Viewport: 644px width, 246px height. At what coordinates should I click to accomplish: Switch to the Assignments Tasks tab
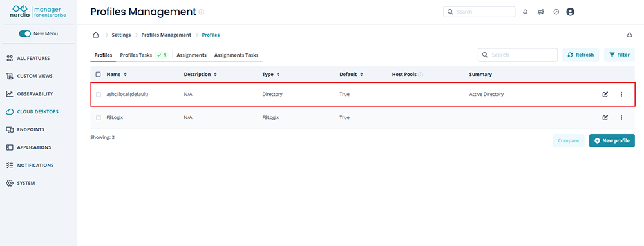236,55
